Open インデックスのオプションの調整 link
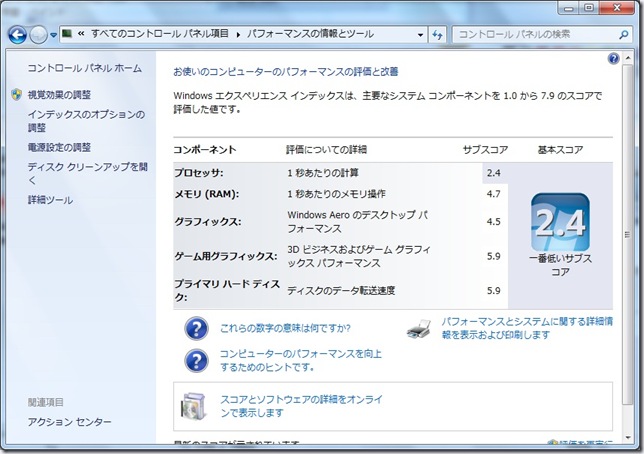 click(86, 121)
